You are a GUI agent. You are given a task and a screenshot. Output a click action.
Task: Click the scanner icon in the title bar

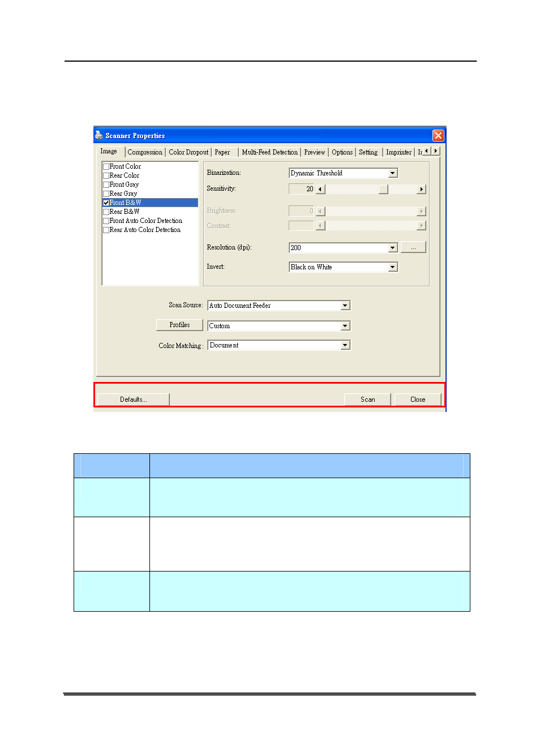[99, 135]
